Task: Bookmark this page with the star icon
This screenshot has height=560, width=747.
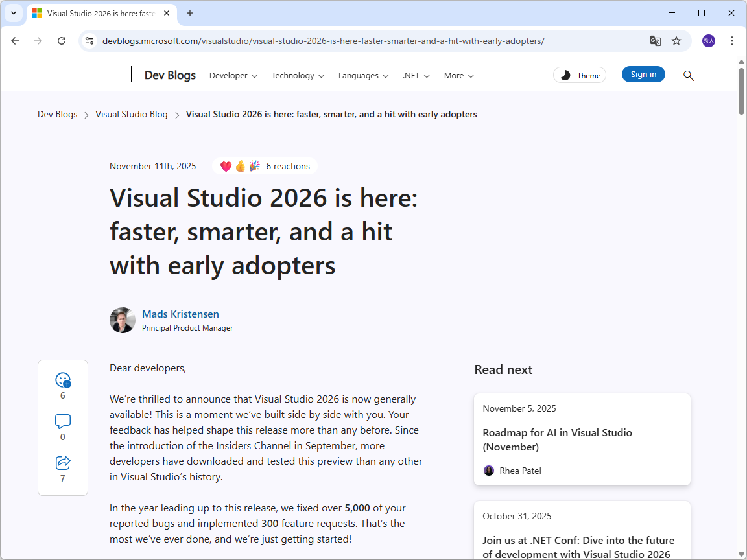Action: (676, 40)
